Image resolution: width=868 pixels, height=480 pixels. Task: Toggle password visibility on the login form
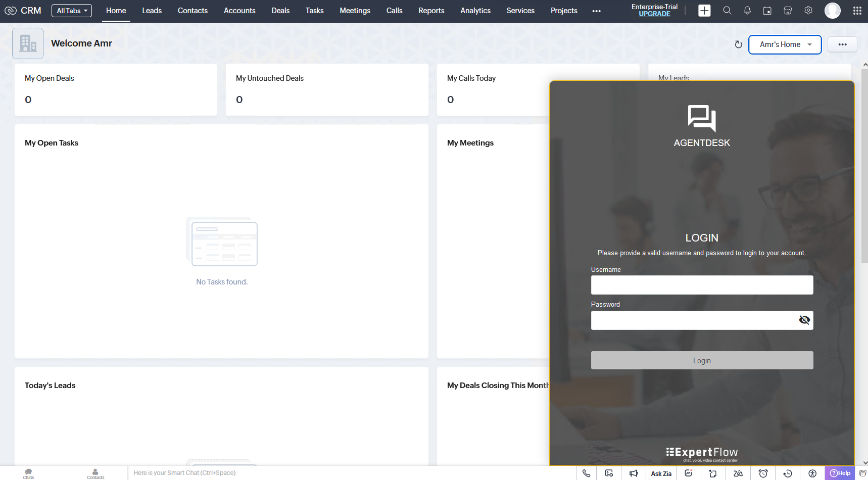click(804, 320)
